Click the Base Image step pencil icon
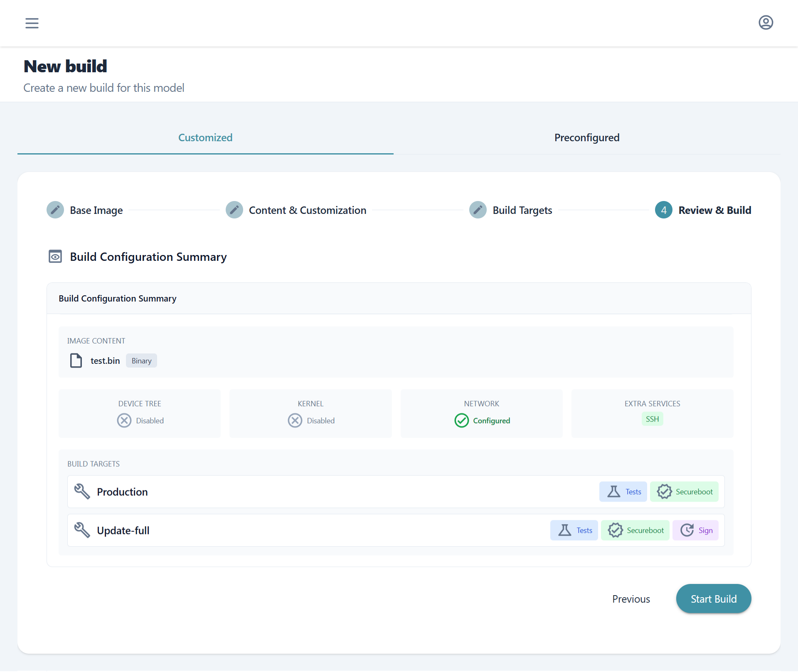 point(55,210)
